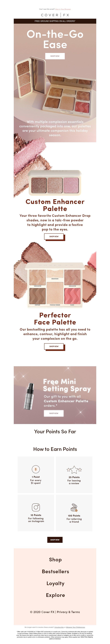Click the refer-a-friend compact icon
This screenshot has height=644, width=110.
click(x=74, y=508)
